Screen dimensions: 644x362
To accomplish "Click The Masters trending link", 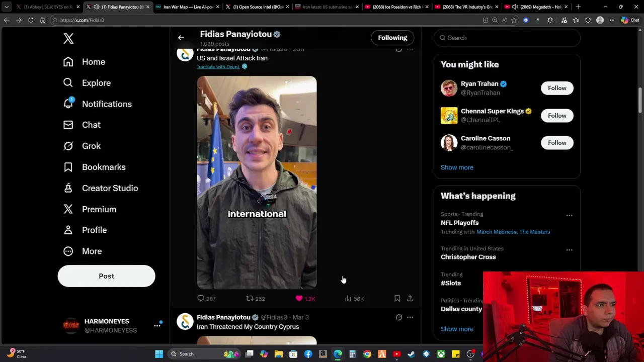I will [x=534, y=232].
